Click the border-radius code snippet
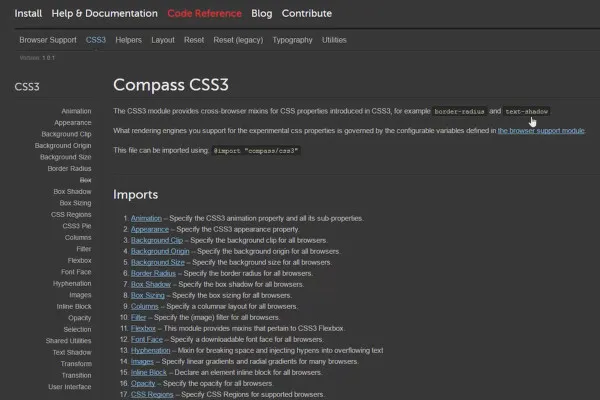 point(459,111)
